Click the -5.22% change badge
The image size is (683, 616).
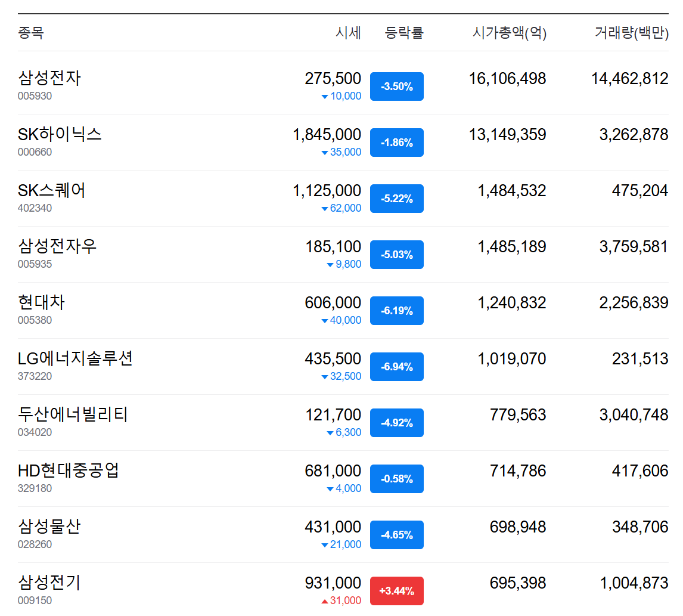click(x=397, y=199)
